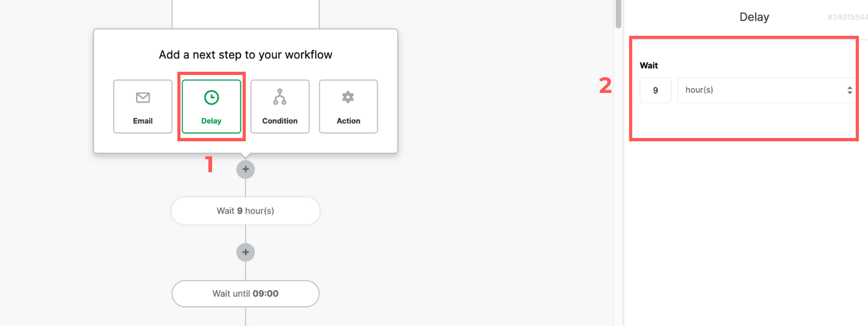Screen dimensions: 868x326
Task: Click the plus button above Wait 9 hour(s)
Action: (x=246, y=170)
